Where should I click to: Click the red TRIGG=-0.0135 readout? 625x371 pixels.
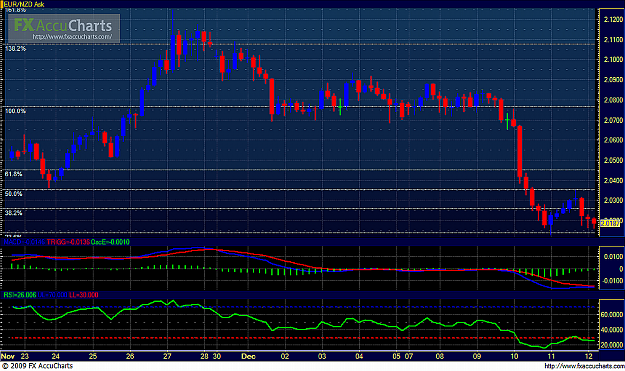tap(68, 242)
